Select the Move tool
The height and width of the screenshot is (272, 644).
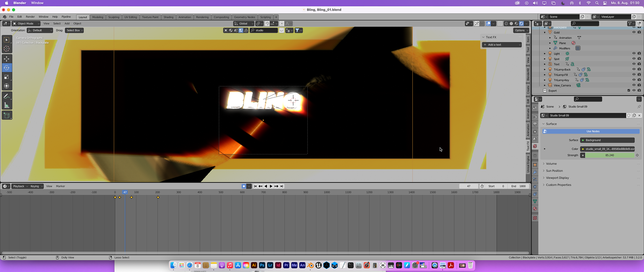pos(7,59)
